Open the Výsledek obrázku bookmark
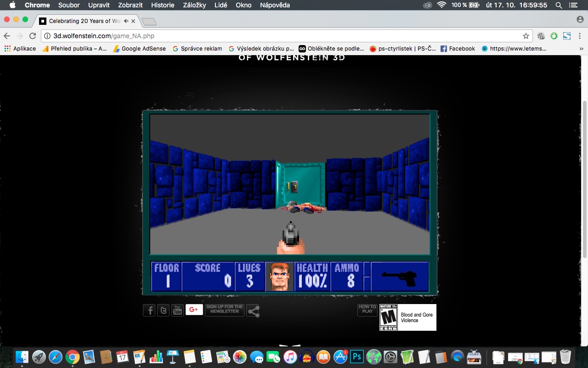This screenshot has width=588, height=368. (x=261, y=48)
